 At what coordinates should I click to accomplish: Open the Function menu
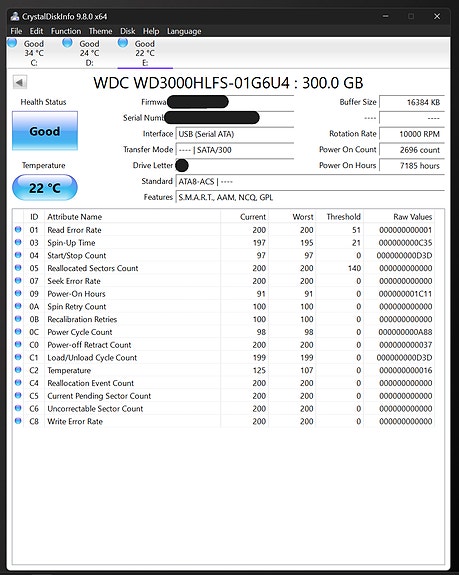tap(66, 31)
